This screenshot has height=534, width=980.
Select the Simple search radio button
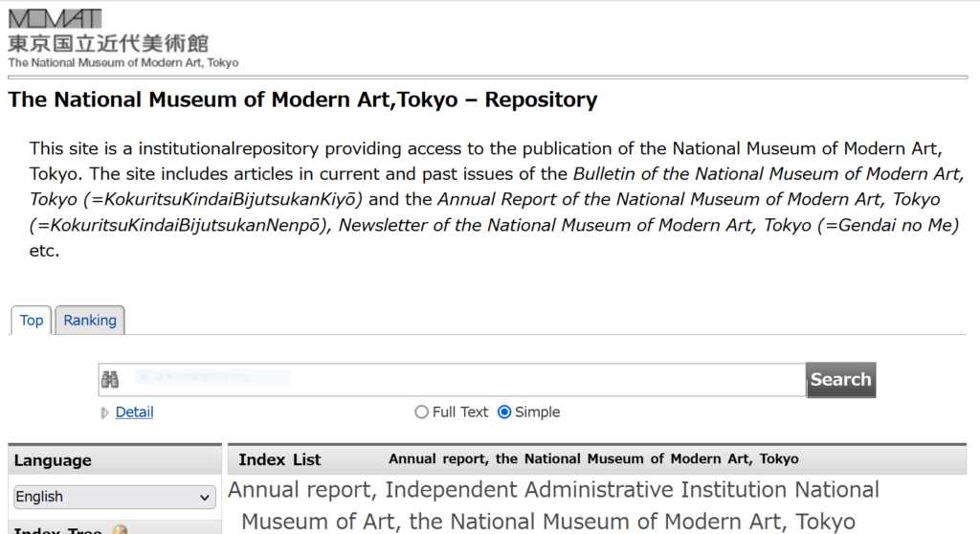[x=504, y=412]
